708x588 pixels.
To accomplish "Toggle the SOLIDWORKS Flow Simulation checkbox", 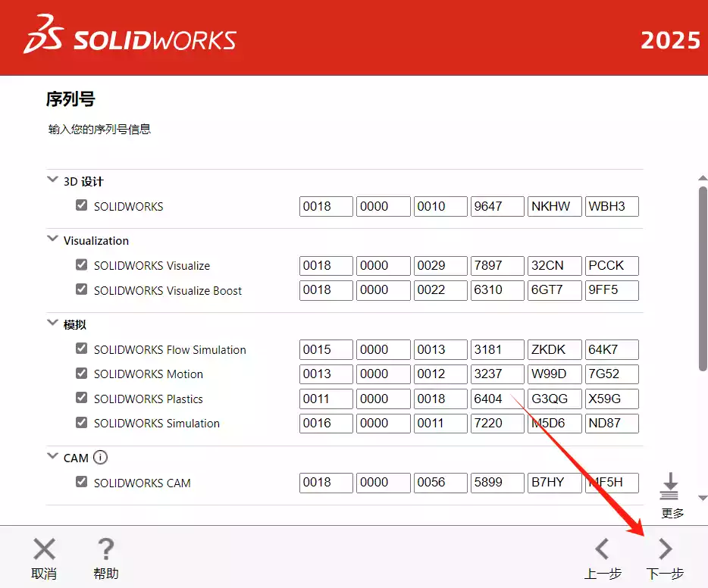I will coord(82,349).
